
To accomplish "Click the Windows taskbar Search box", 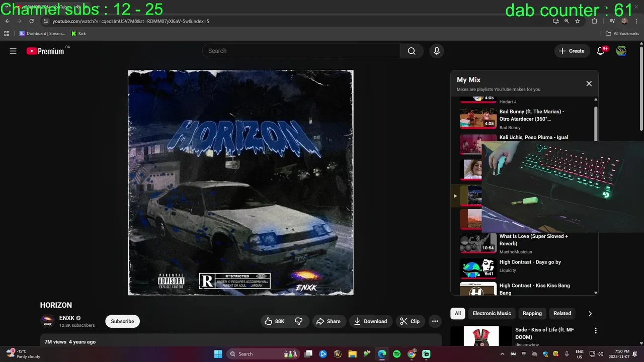I will click(263, 354).
